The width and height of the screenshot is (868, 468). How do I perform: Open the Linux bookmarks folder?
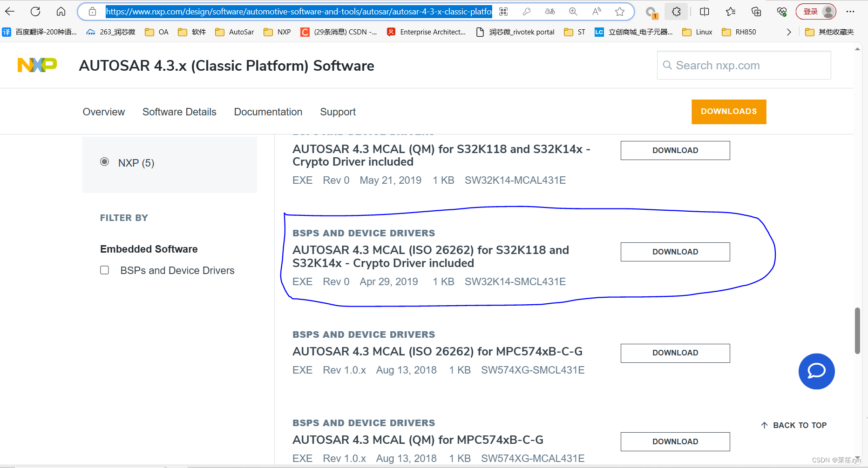(697, 32)
